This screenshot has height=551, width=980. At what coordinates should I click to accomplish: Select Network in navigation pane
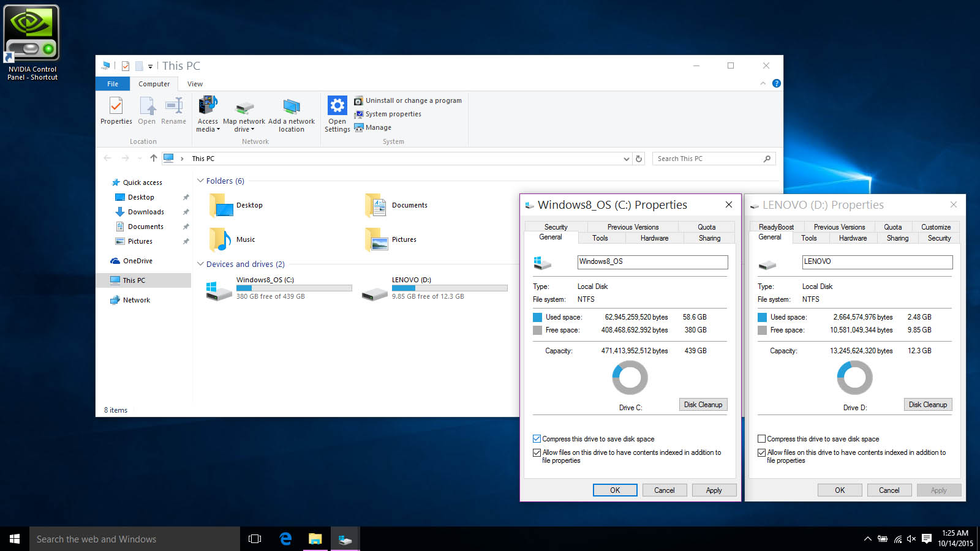pos(130,300)
